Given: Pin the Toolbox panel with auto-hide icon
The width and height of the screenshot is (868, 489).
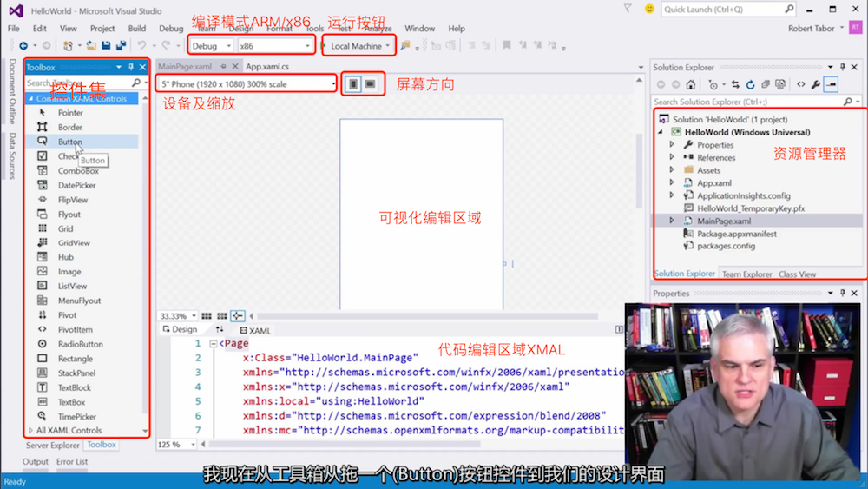Looking at the screenshot, I should pyautogui.click(x=131, y=67).
